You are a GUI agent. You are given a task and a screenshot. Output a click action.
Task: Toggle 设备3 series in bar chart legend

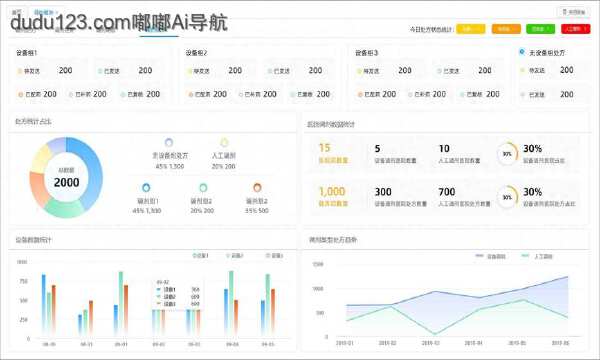(274, 256)
